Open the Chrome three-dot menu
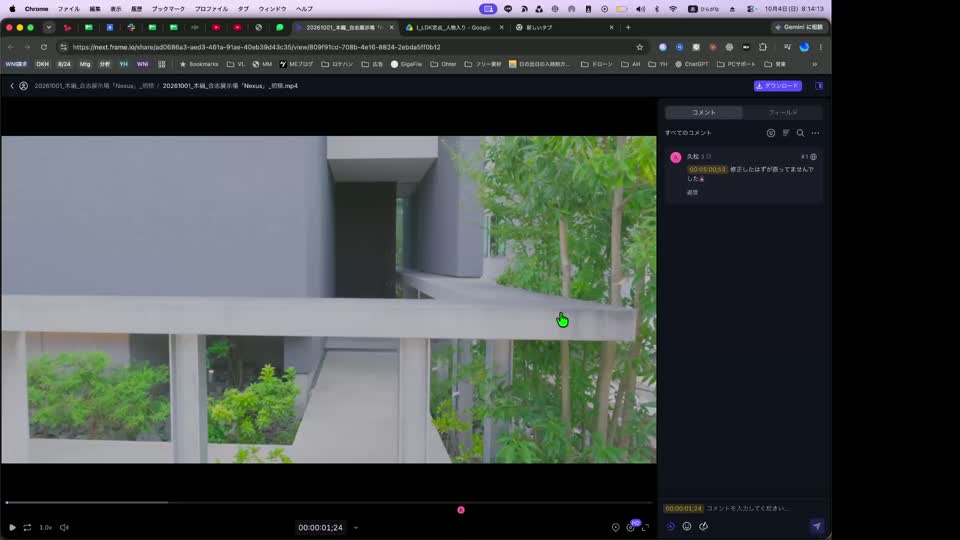Image resolution: width=960 pixels, height=540 pixels. pos(820,47)
